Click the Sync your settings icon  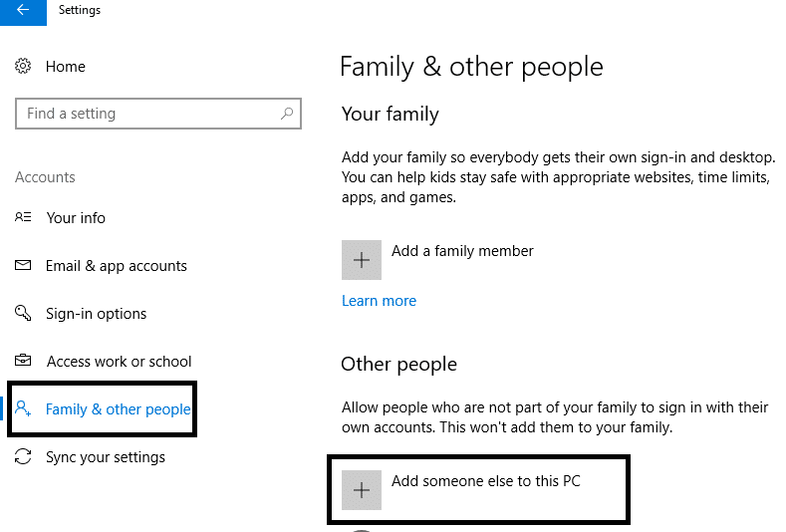[x=24, y=457]
